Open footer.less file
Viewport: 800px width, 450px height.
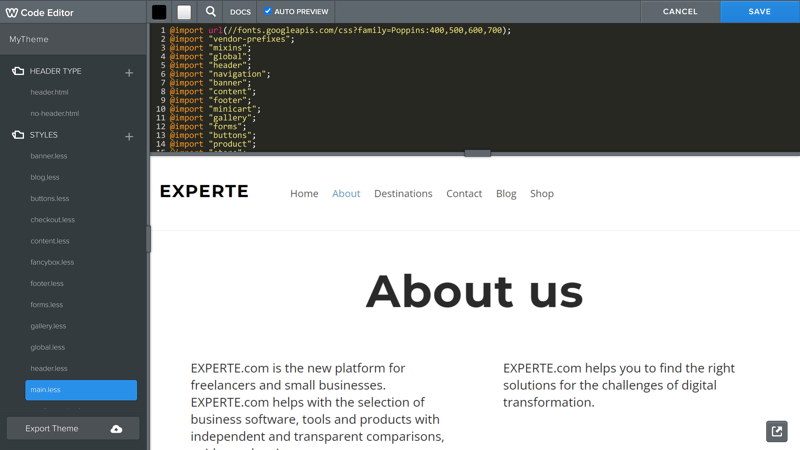47,283
